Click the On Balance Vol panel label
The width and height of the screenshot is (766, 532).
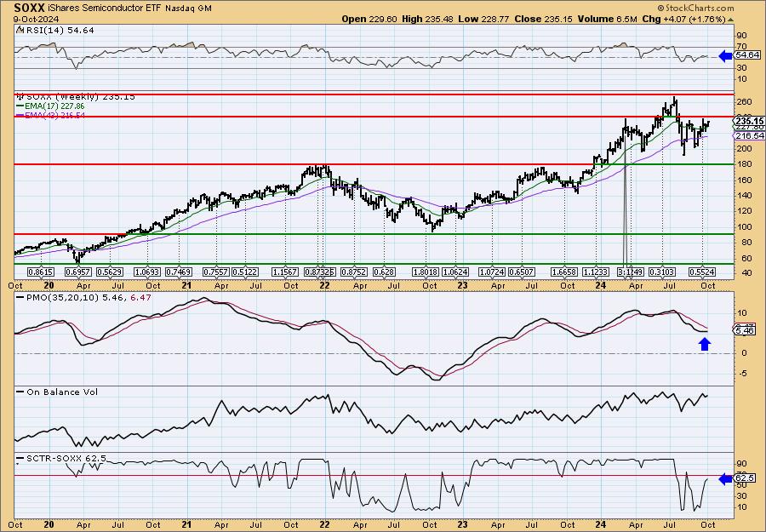coord(62,392)
